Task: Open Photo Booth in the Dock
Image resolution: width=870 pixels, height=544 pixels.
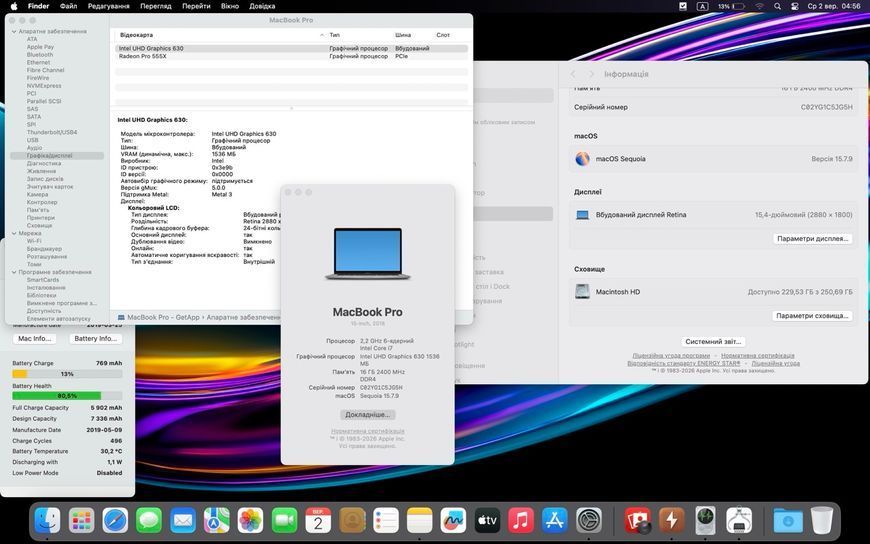Action: tap(638, 520)
